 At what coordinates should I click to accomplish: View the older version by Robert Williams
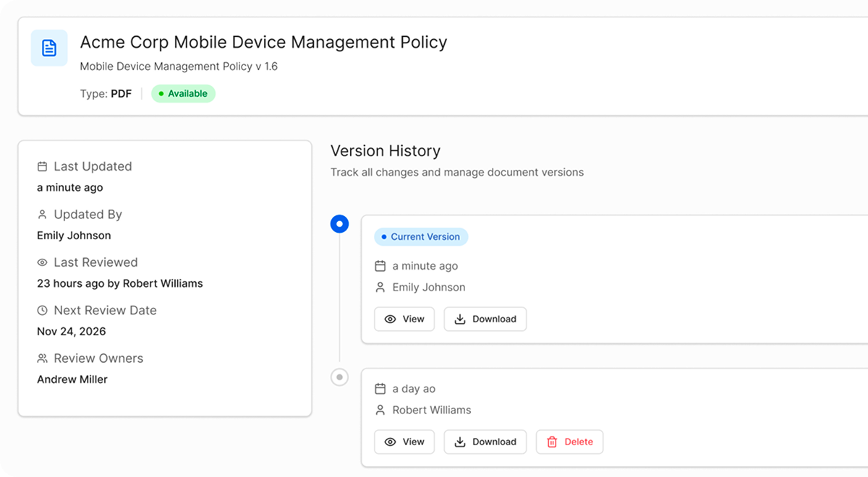[404, 442]
